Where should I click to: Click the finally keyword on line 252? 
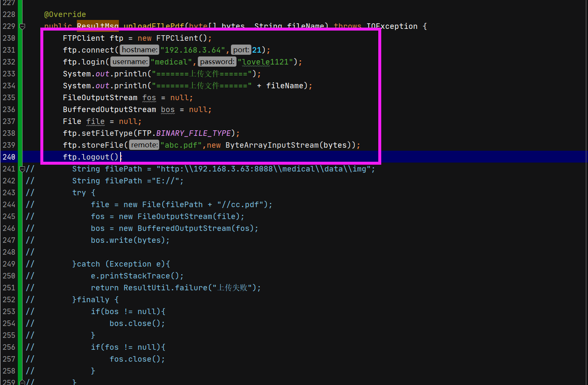point(93,300)
